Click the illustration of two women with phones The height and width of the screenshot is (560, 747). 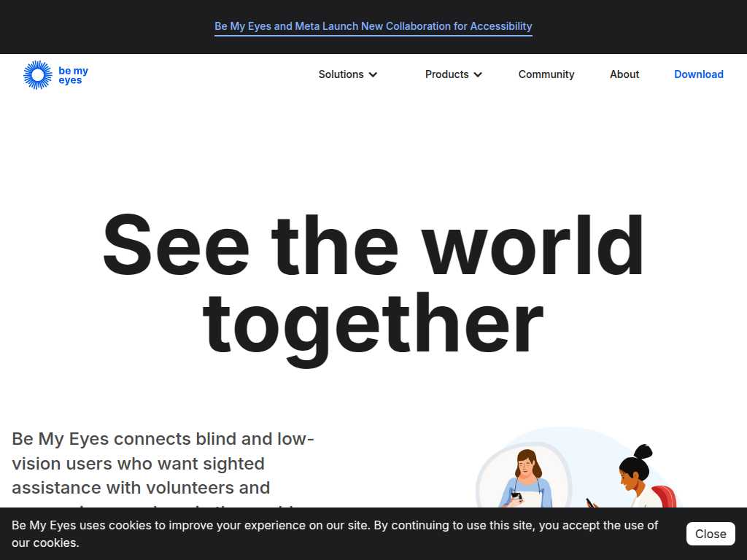(x=578, y=467)
